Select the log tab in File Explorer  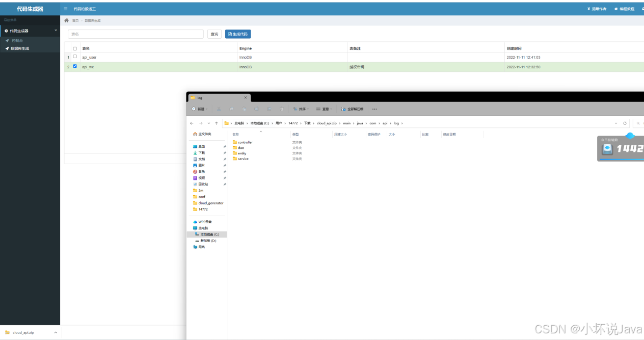218,97
